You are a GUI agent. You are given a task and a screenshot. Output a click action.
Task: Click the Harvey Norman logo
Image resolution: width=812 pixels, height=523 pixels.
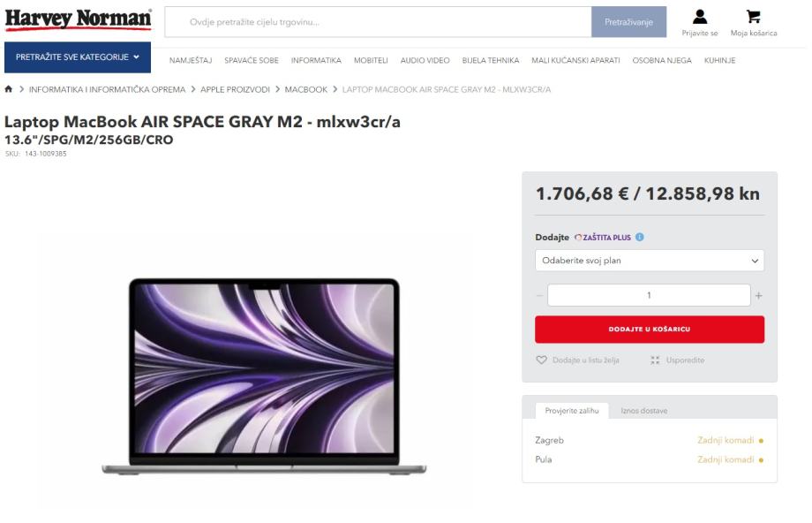pyautogui.click(x=79, y=19)
